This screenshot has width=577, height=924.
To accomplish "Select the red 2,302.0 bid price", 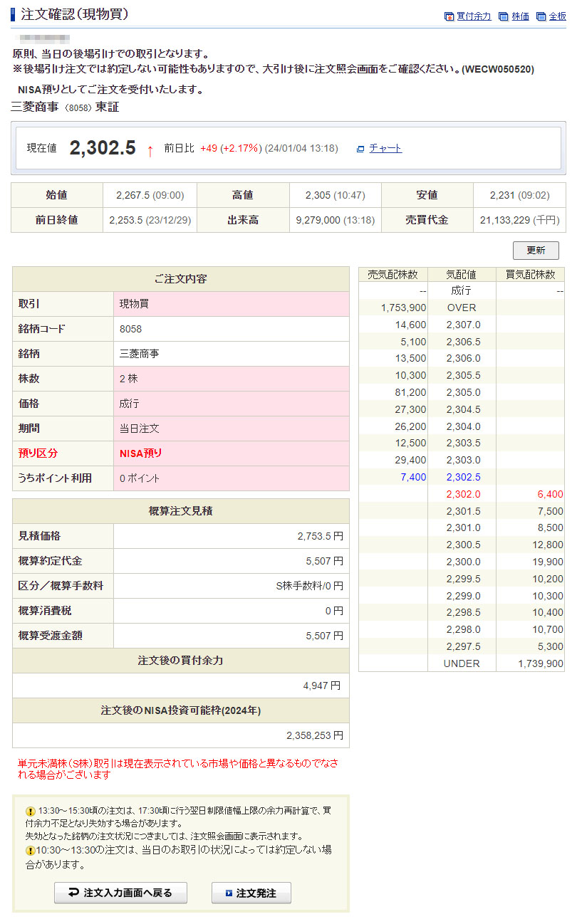I will 463,494.
